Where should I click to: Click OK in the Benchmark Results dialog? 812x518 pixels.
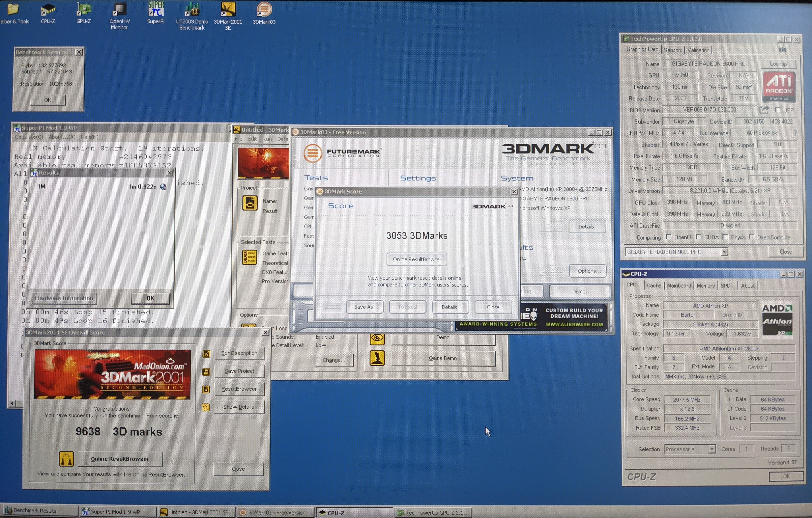(x=48, y=100)
